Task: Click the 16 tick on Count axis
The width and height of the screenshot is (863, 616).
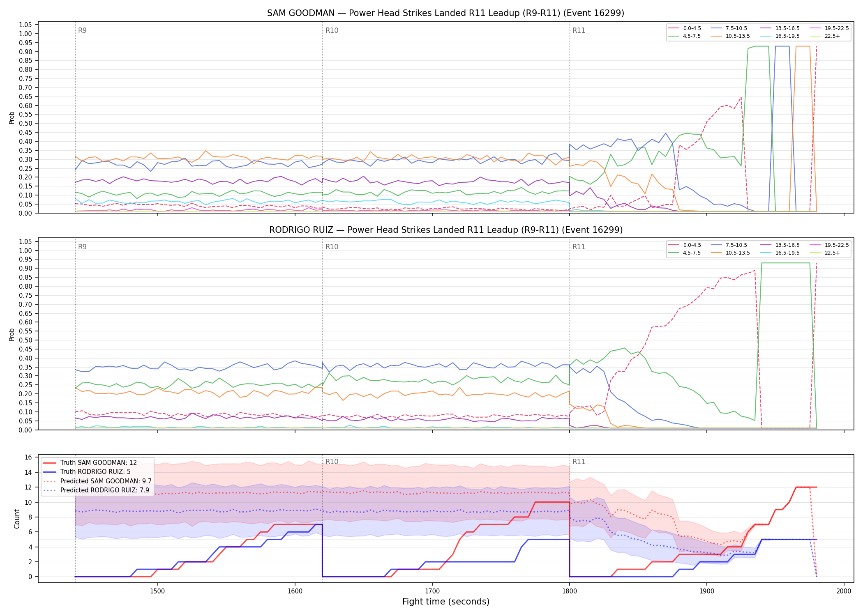Action: [x=28, y=457]
